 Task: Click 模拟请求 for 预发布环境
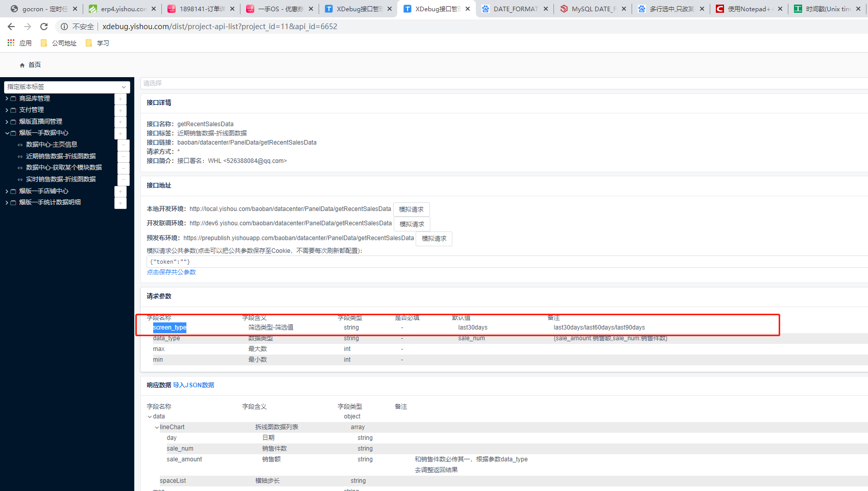coord(434,239)
